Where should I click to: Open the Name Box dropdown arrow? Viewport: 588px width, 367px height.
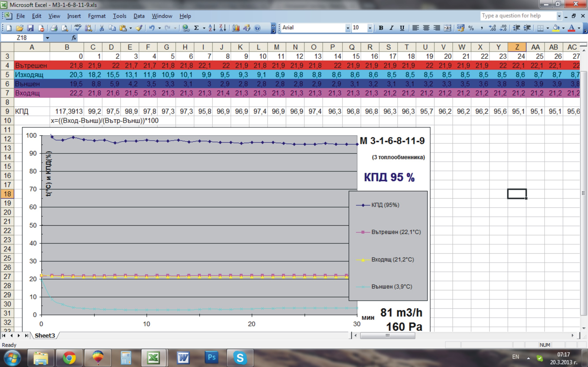tap(47, 38)
